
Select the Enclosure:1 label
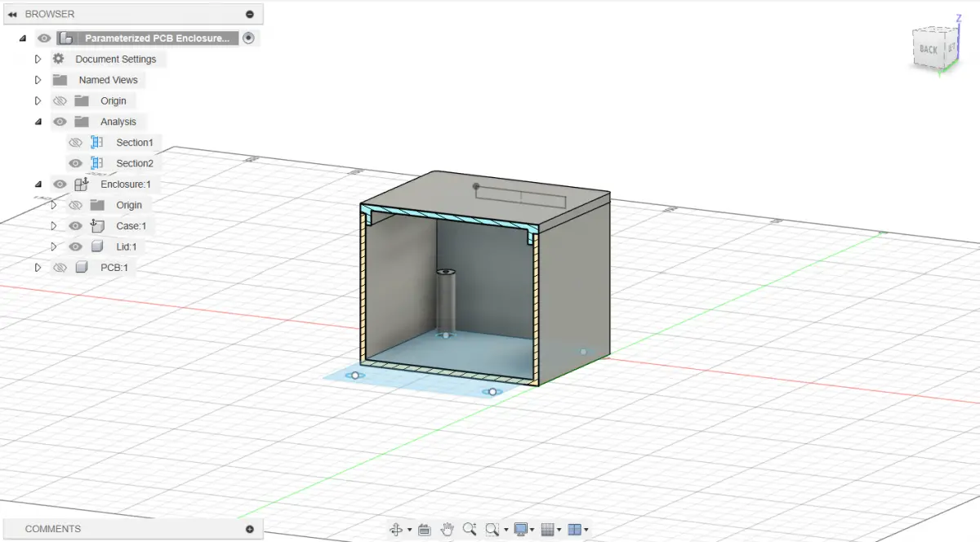[126, 184]
